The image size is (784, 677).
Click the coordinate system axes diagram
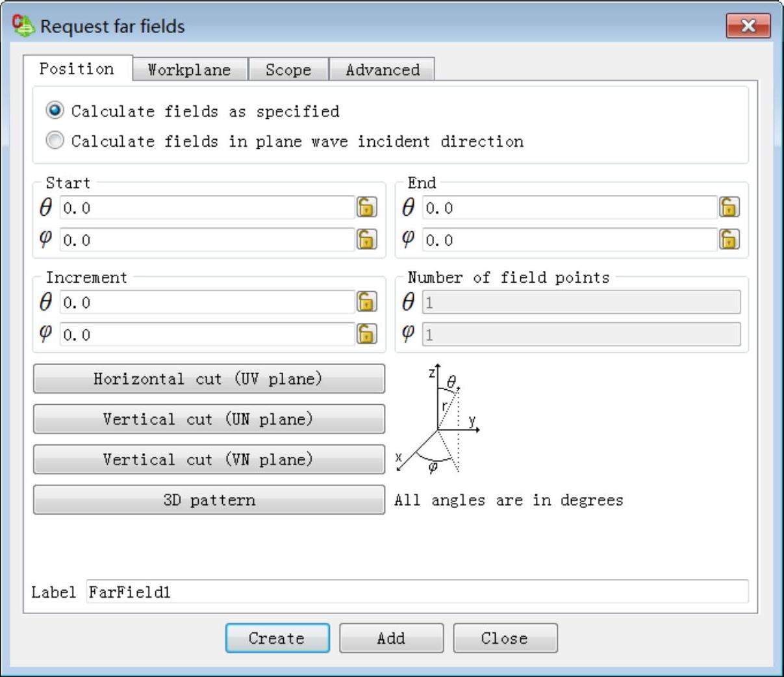point(438,419)
